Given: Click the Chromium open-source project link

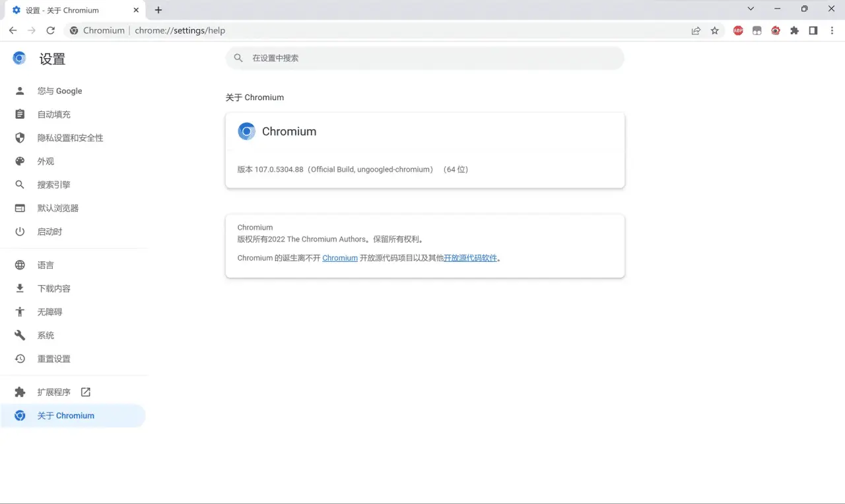Looking at the screenshot, I should tap(340, 258).
